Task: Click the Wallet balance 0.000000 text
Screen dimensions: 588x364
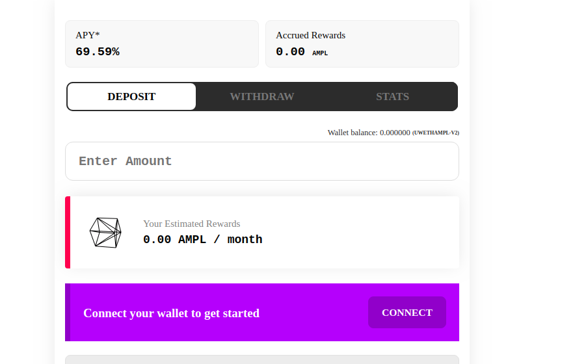Action: [x=369, y=133]
